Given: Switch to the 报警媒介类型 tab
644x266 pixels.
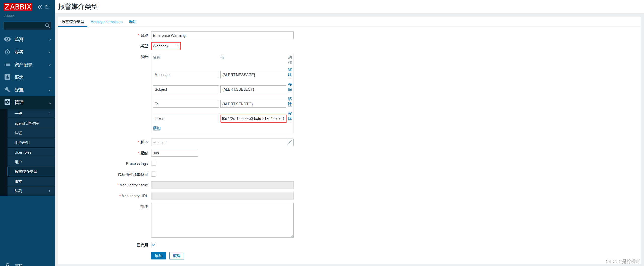Looking at the screenshot, I should click(73, 22).
